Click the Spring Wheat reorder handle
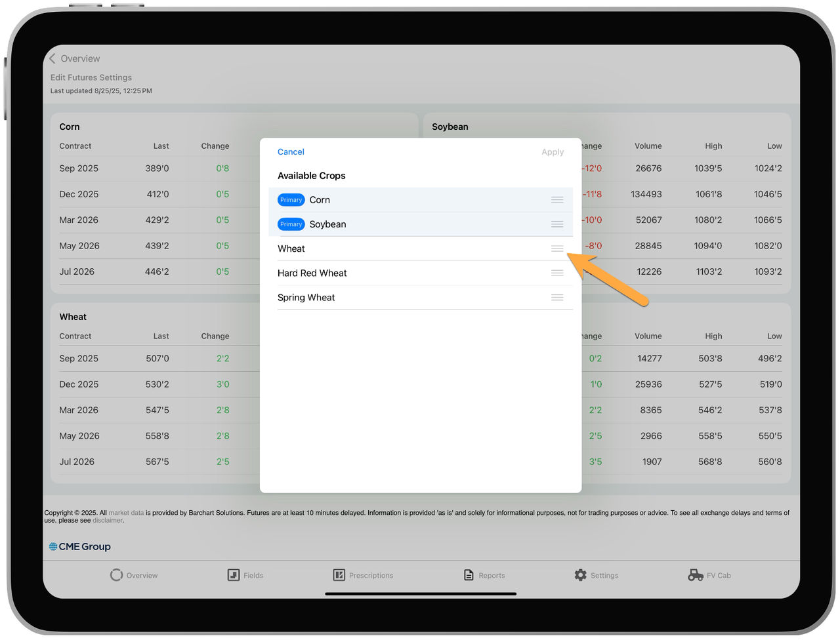The width and height of the screenshot is (840, 640). (557, 298)
